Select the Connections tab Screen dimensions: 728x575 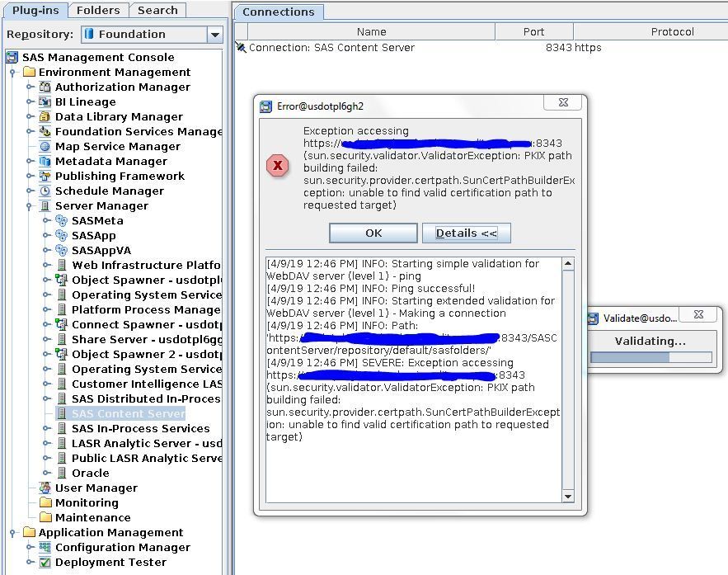click(278, 12)
